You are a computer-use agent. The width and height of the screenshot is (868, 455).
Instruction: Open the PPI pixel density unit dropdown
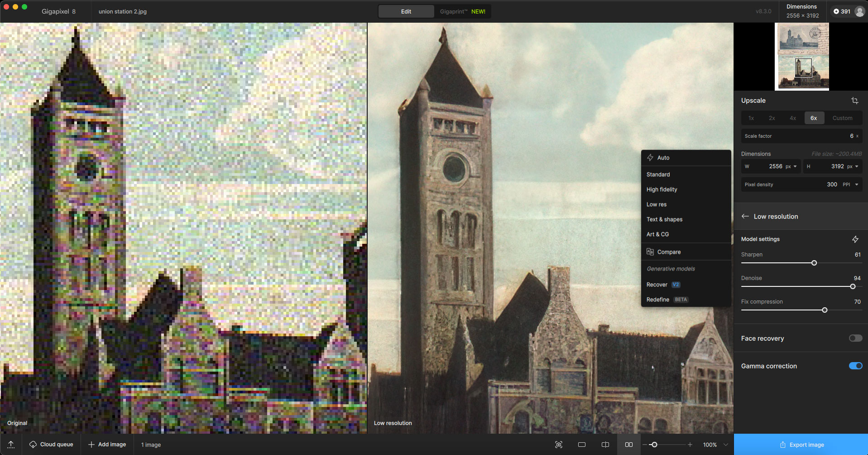point(850,185)
